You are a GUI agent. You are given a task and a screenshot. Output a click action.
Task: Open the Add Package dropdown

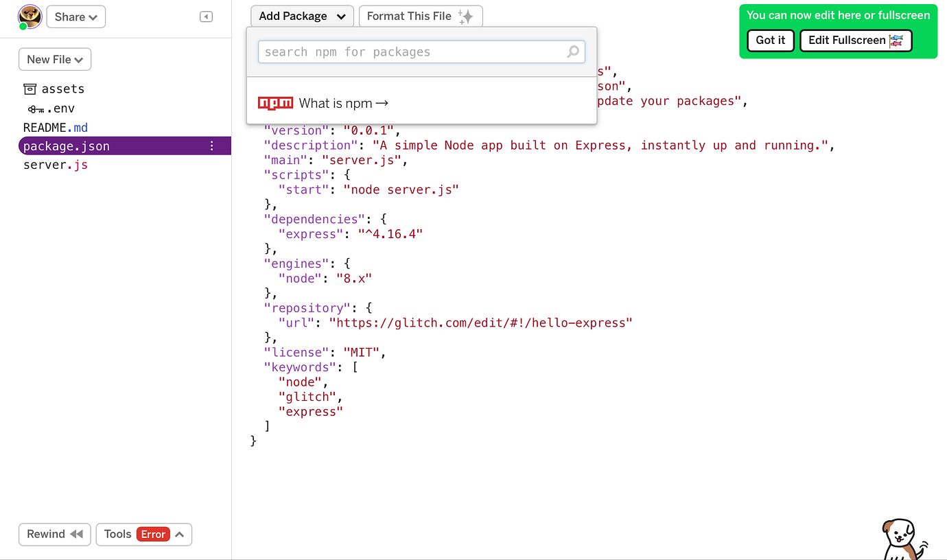(x=302, y=15)
